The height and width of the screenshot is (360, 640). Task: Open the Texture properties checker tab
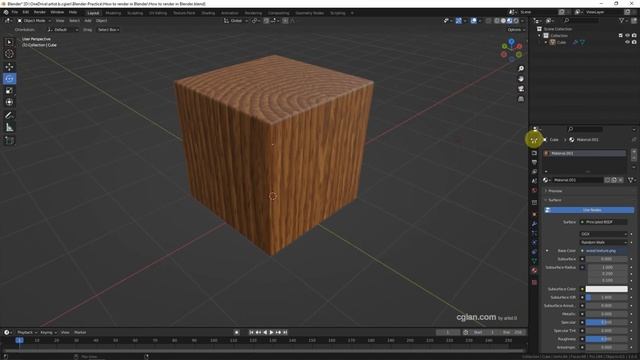click(534, 282)
